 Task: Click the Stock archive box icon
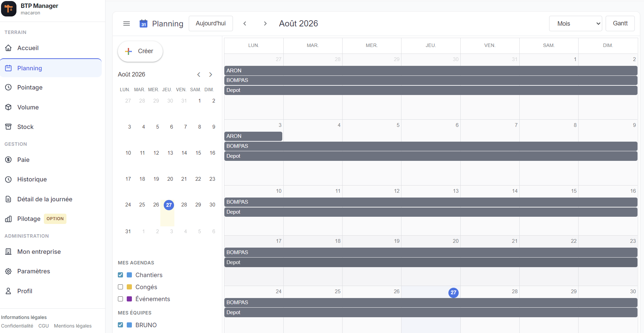click(x=9, y=127)
